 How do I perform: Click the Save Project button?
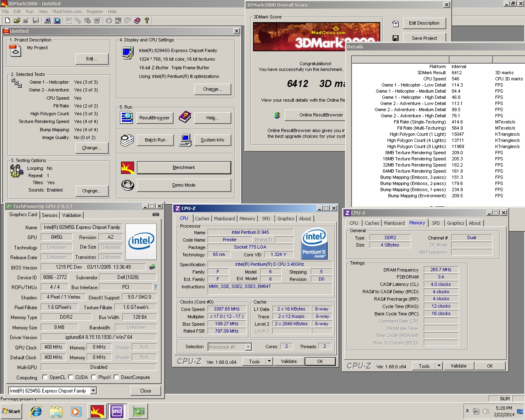coord(424,38)
